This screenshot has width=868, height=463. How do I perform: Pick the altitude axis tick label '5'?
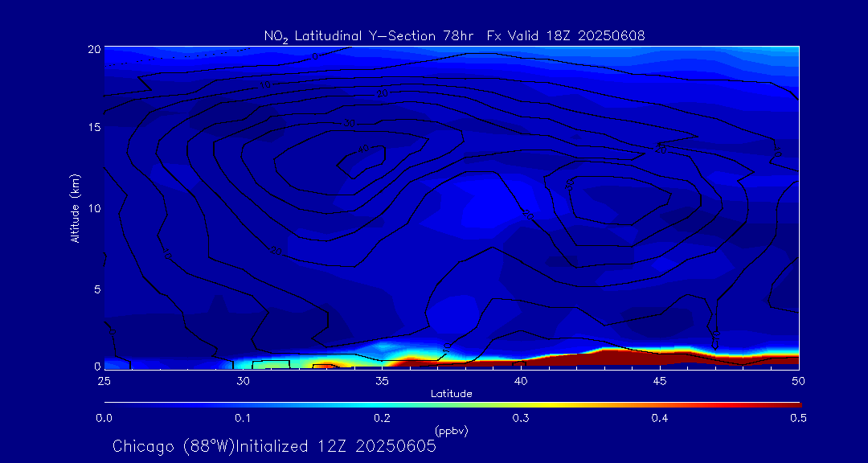pyautogui.click(x=97, y=289)
